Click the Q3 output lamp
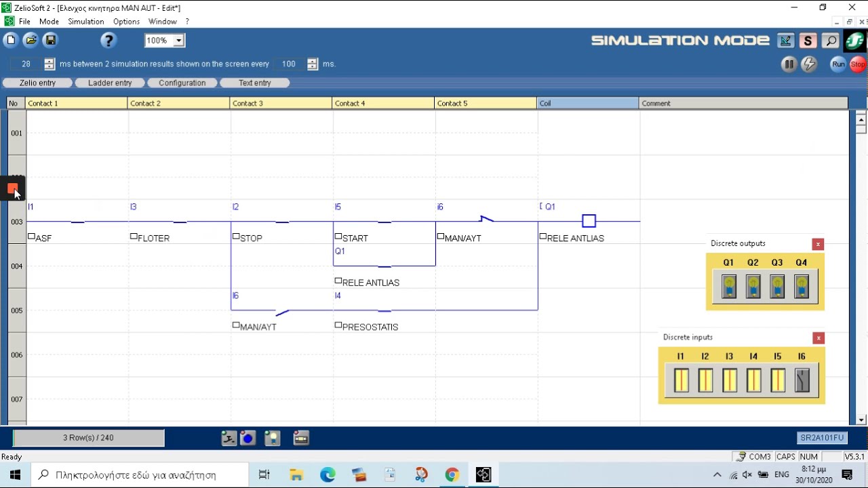 [777, 287]
